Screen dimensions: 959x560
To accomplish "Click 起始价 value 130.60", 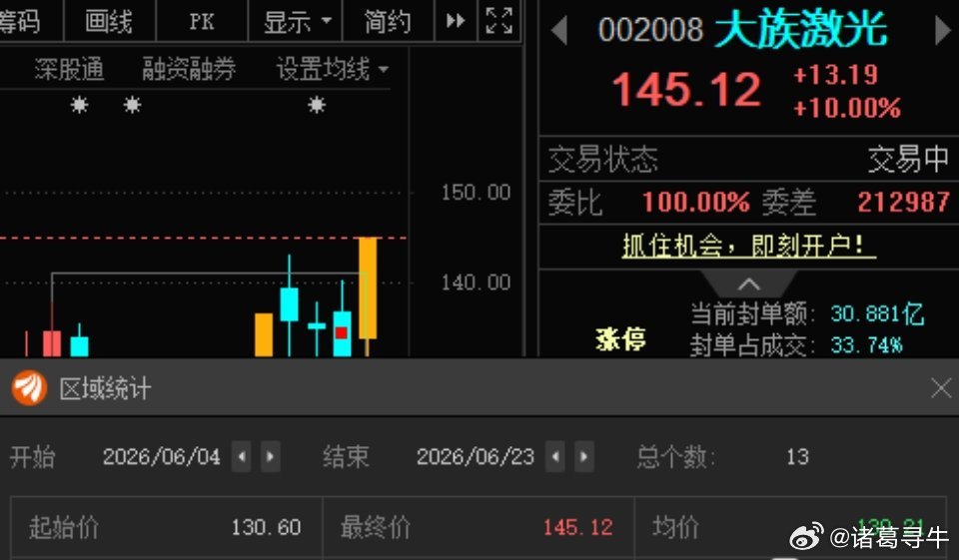I will 266,527.
